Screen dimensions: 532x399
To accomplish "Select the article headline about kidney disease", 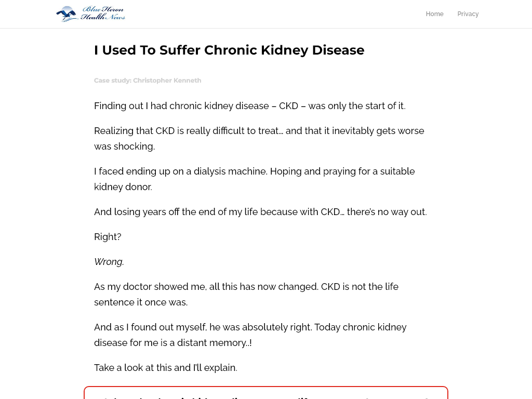I will coord(229,50).
